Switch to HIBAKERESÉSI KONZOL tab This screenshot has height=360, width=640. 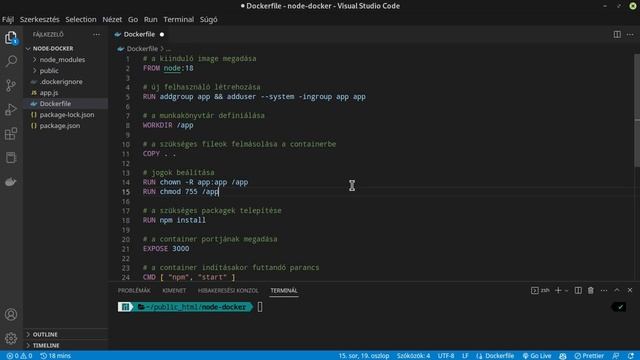[228, 291]
